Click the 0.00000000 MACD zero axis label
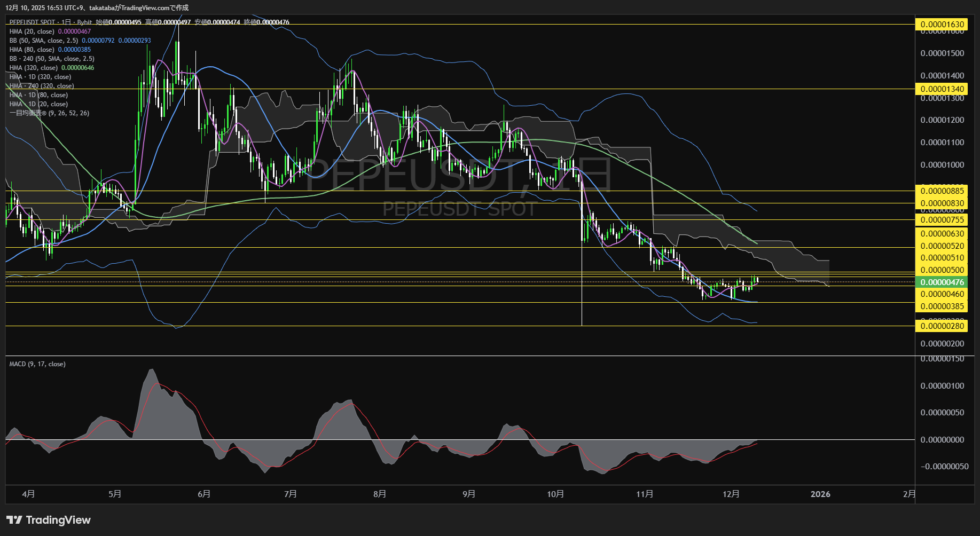The image size is (980, 536). pyautogui.click(x=942, y=440)
